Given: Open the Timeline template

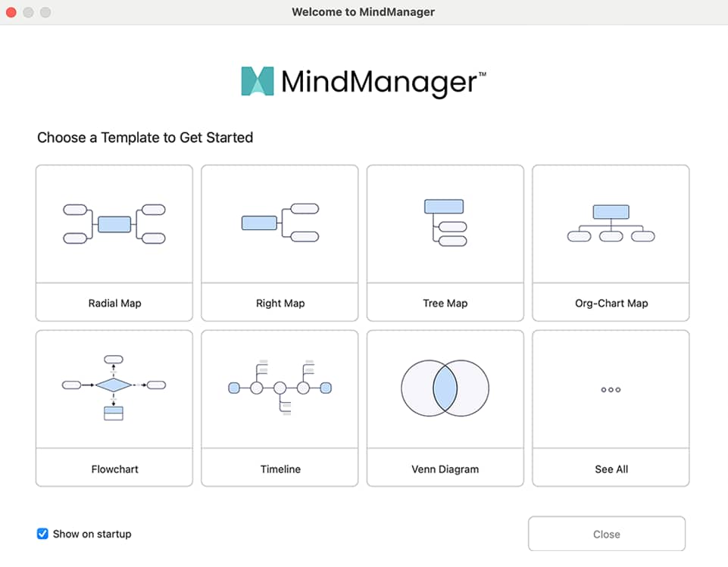Looking at the screenshot, I should 280,388.
